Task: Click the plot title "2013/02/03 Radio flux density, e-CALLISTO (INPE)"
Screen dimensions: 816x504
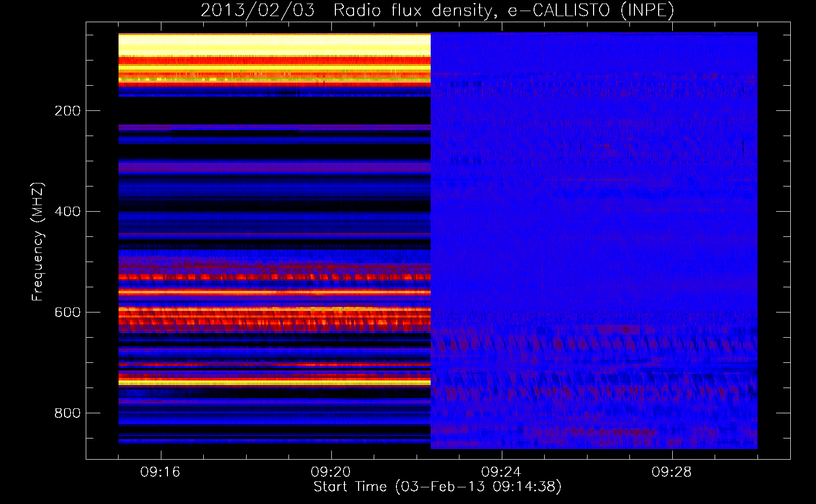Action: pos(437,10)
